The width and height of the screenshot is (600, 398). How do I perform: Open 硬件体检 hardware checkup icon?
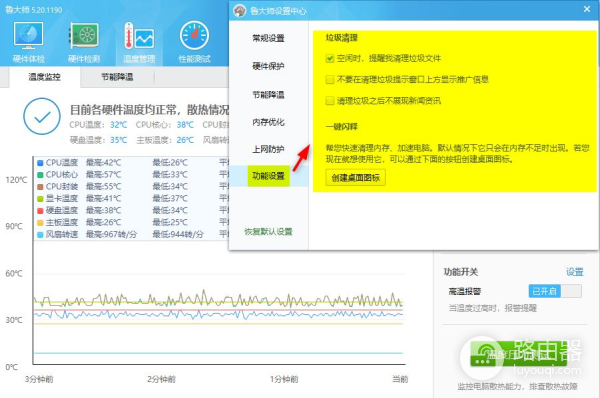pos(28,41)
